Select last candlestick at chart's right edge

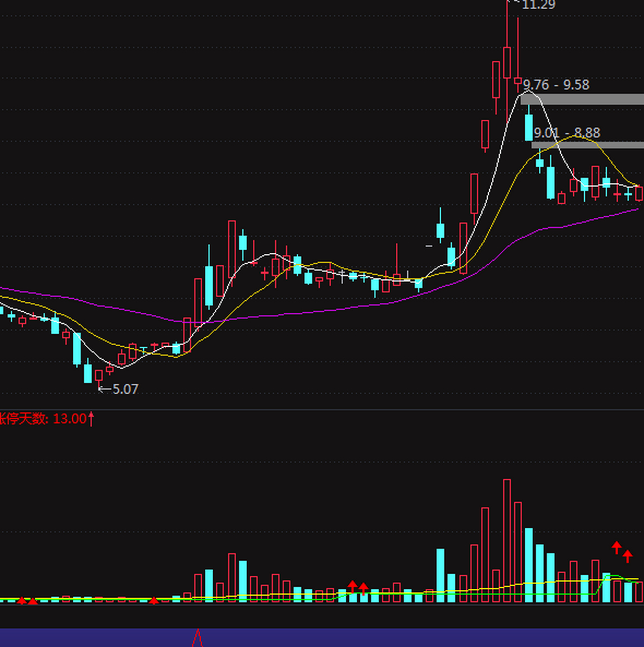(x=639, y=194)
